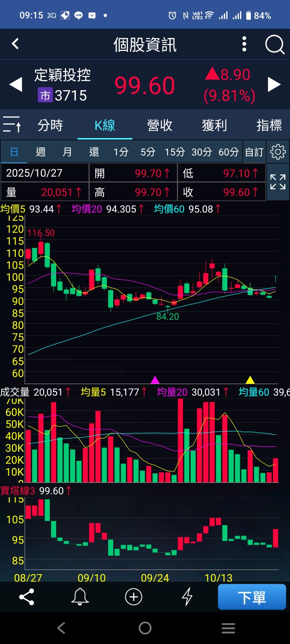The height and width of the screenshot is (644, 290).
Task: Select 30分 interval
Action: [201, 152]
